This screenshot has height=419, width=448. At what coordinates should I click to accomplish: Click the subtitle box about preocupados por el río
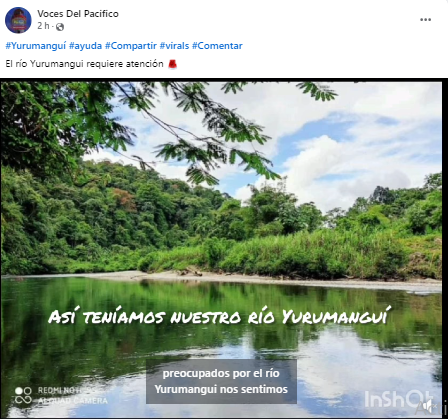pyautogui.click(x=221, y=381)
